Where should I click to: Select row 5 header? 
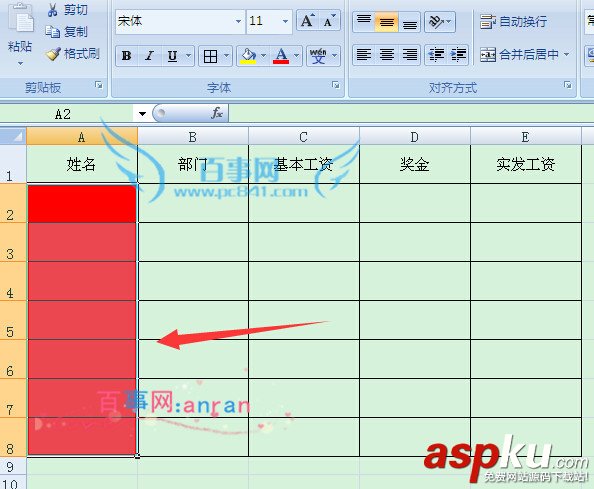13,320
